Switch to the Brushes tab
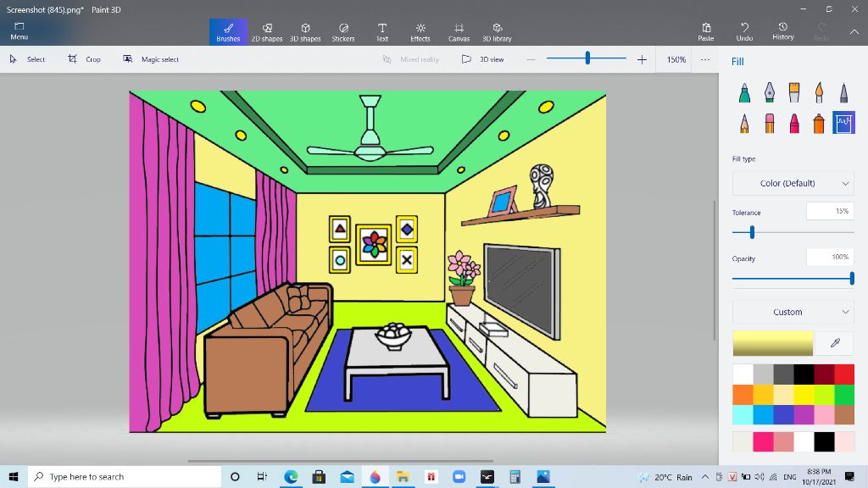This screenshot has height=488, width=868. [228, 32]
